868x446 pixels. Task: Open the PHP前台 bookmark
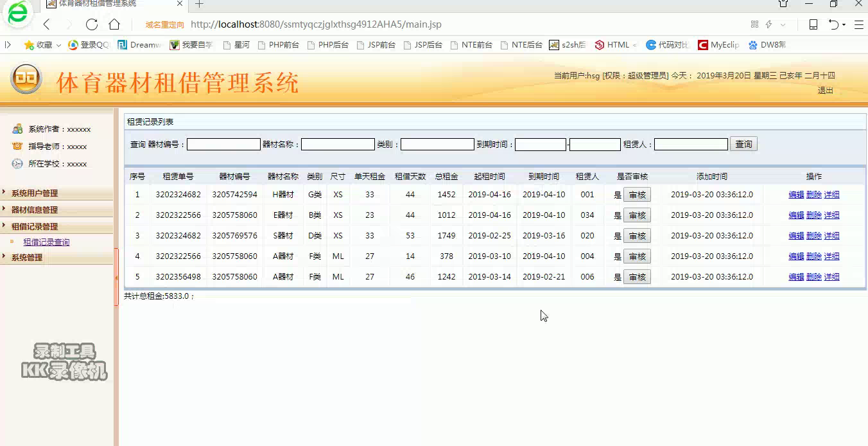coord(277,45)
